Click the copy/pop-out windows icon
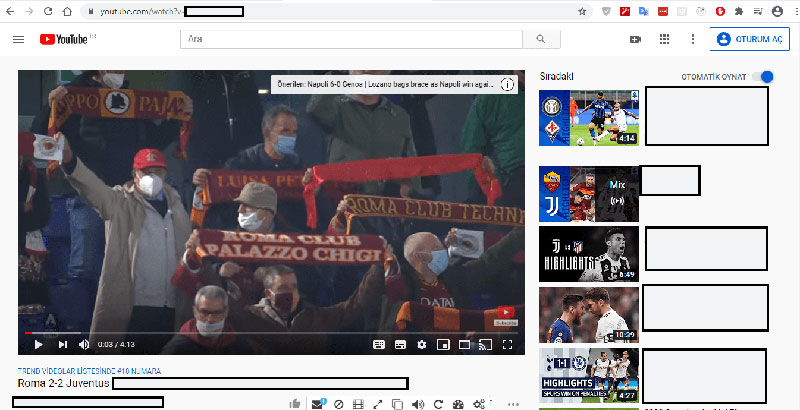This screenshot has height=410, width=800. click(397, 404)
